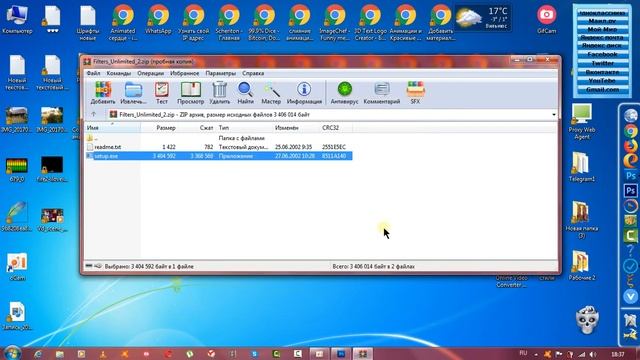Viewport: 640px width, 360px height.
Task: Open the Параметры menu
Action: pyautogui.click(x=221, y=73)
